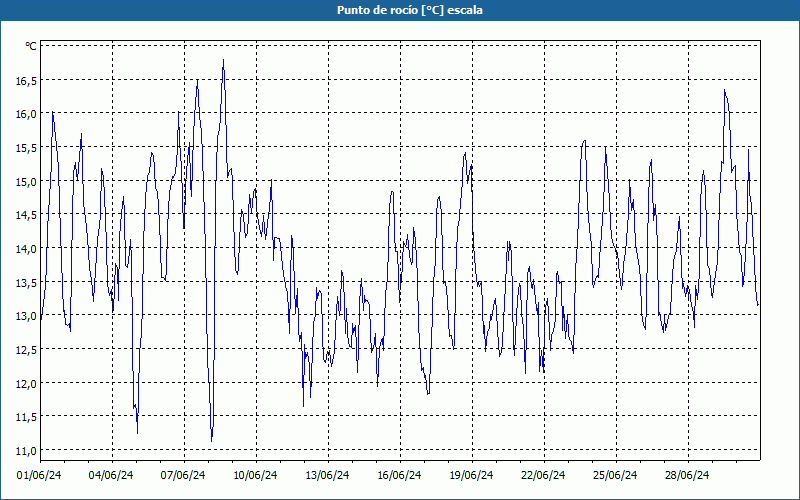Click the 04/06/24 date label

tap(111, 475)
